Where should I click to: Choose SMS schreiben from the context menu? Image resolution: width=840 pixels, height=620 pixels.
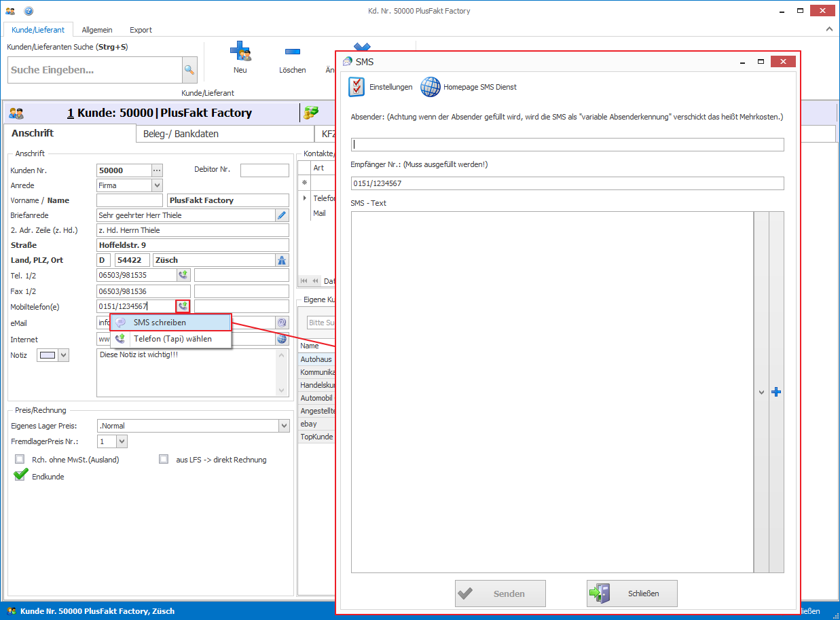click(x=171, y=323)
